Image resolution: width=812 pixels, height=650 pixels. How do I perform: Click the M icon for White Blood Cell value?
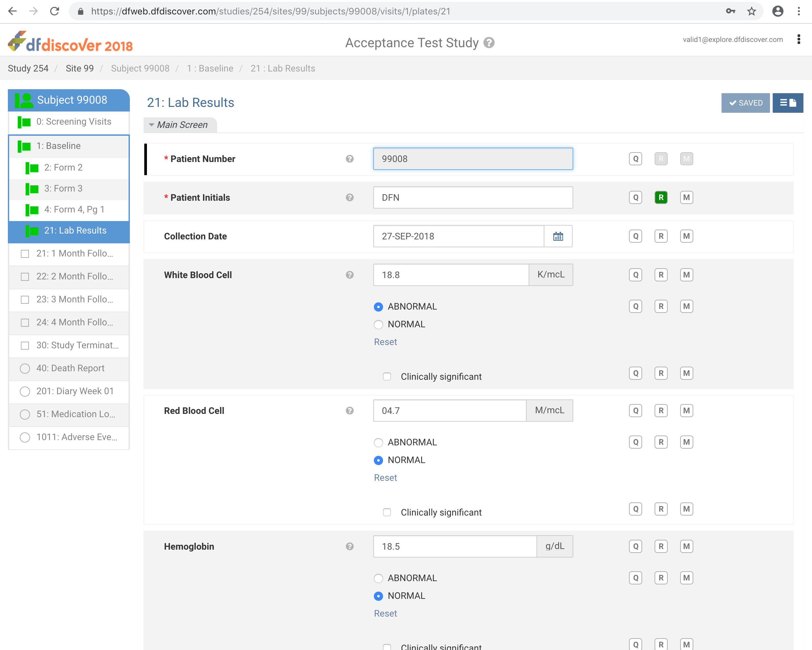pos(686,275)
